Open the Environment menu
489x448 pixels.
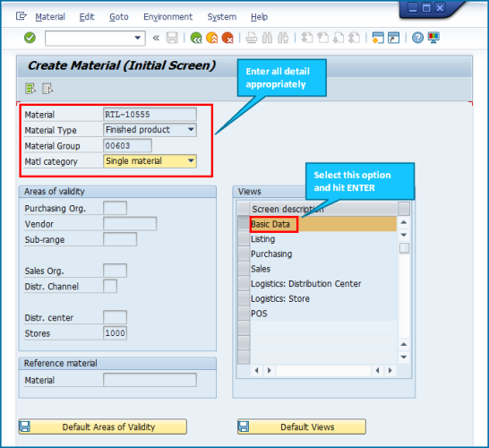coord(167,17)
